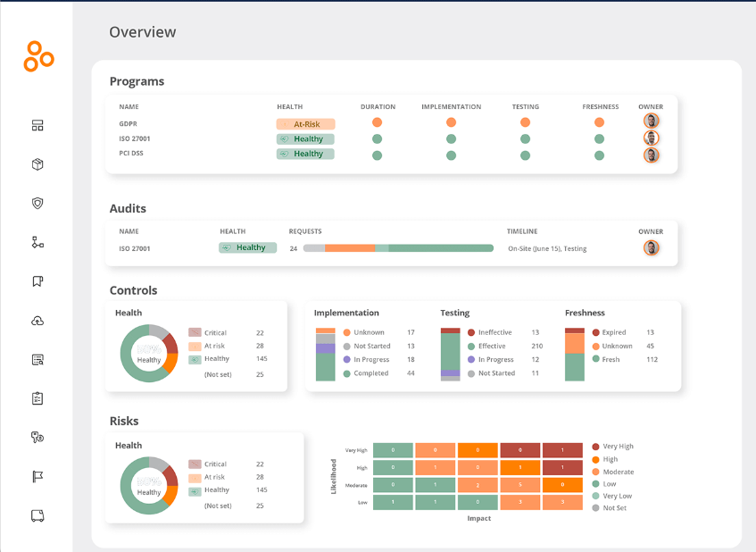Open the GDPR program row name
The height and width of the screenshot is (552, 756).
[x=129, y=124]
